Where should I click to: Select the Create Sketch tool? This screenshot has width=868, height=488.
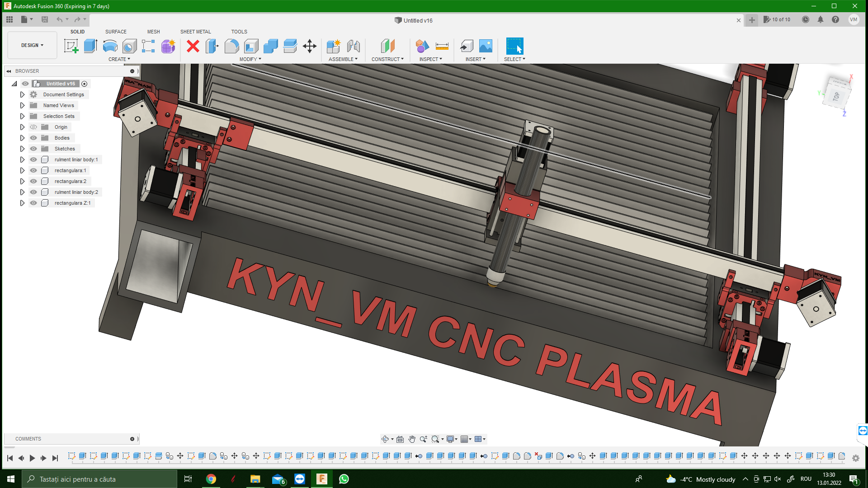point(71,46)
